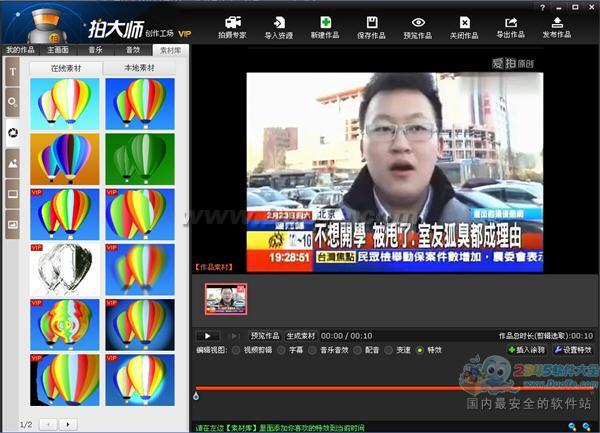This screenshot has height=433, width=600.
Task: Select the picture sidebar icon
Action: pyautogui.click(x=13, y=163)
